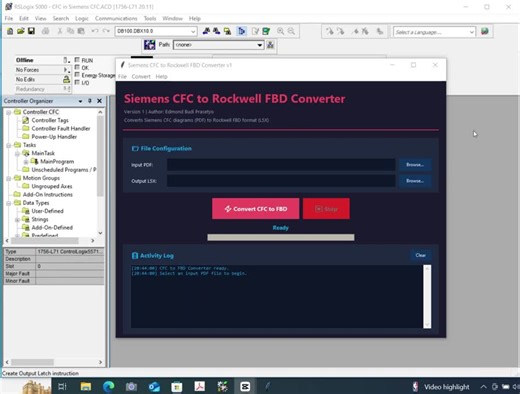
Task: Collapse the Controller CFC tree node
Action: [x=9, y=112]
